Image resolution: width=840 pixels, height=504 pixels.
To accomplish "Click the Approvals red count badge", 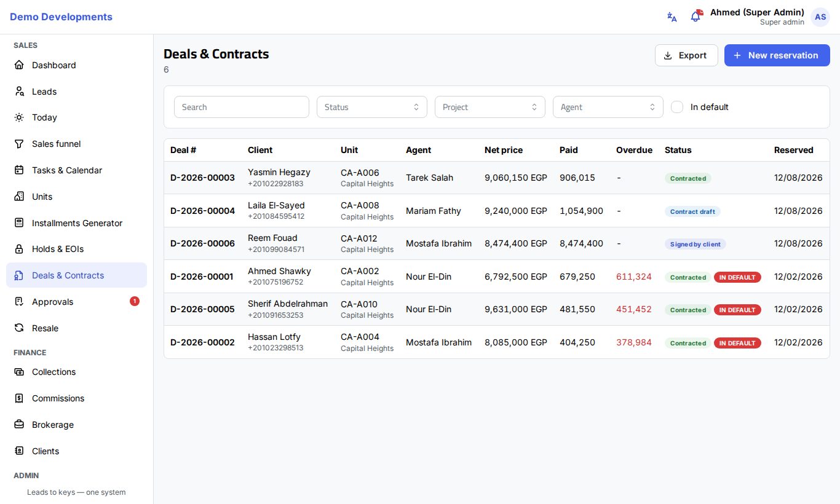I will (x=135, y=301).
